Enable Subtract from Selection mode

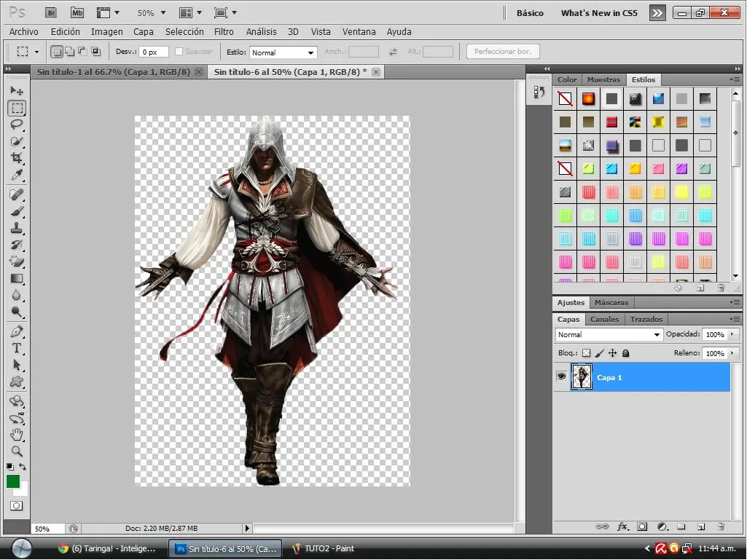tap(82, 52)
